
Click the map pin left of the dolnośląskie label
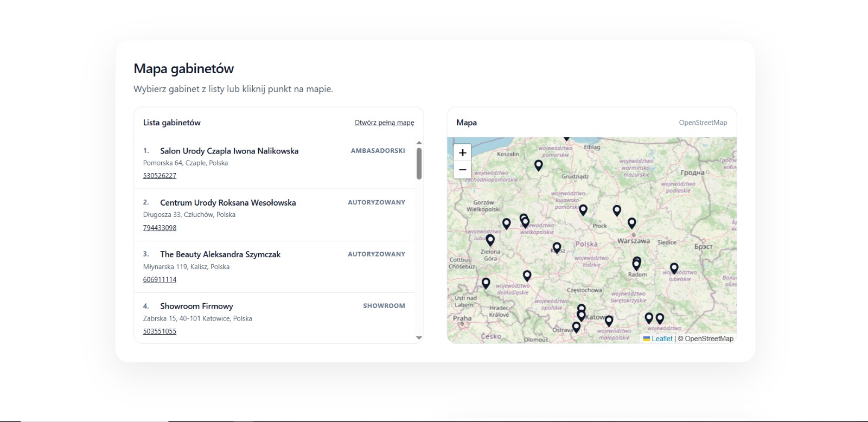click(x=486, y=283)
